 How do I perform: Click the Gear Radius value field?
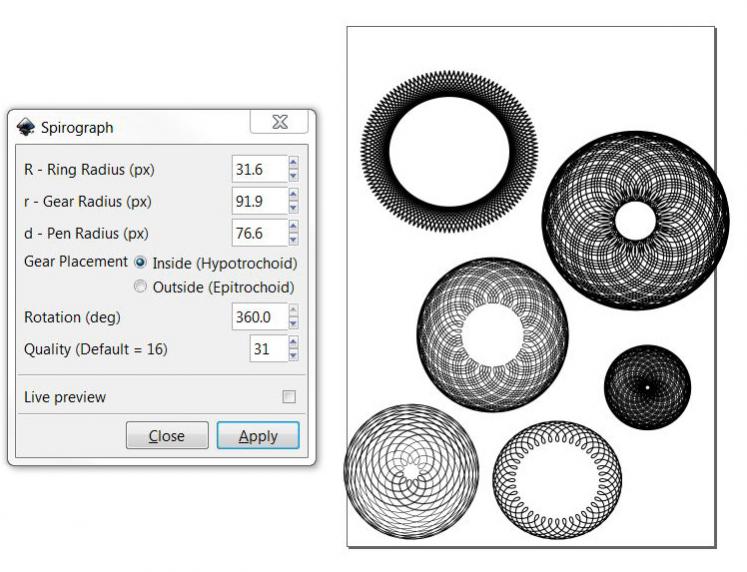pos(258,201)
